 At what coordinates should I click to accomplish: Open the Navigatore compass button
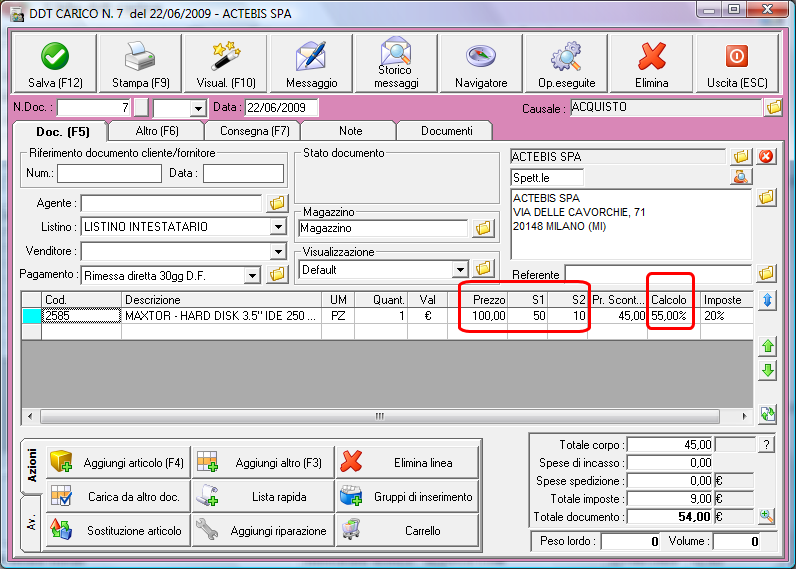tap(481, 64)
